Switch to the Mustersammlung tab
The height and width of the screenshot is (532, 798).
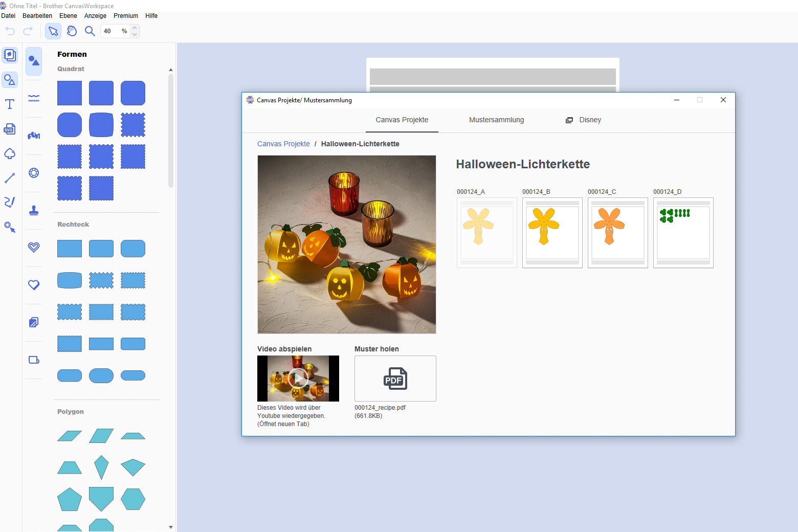pos(496,120)
